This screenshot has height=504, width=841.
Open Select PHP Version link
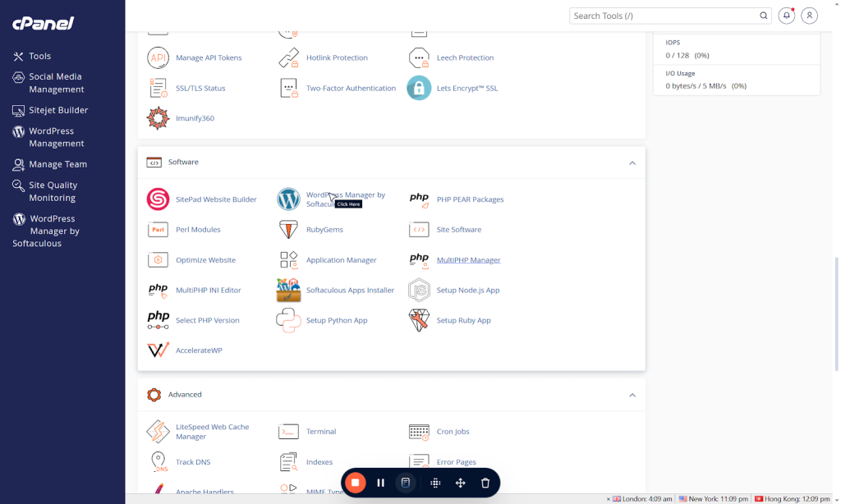(207, 320)
